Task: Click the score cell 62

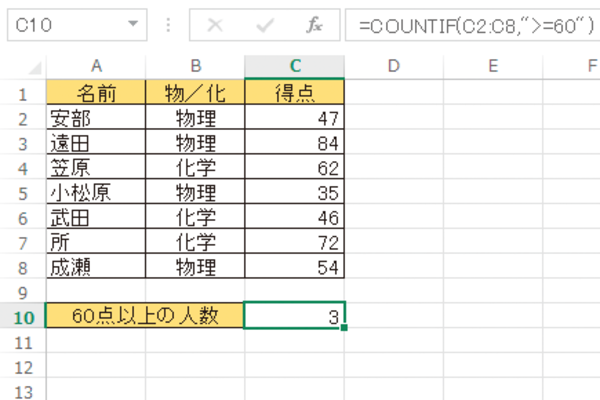Action: 295,167
